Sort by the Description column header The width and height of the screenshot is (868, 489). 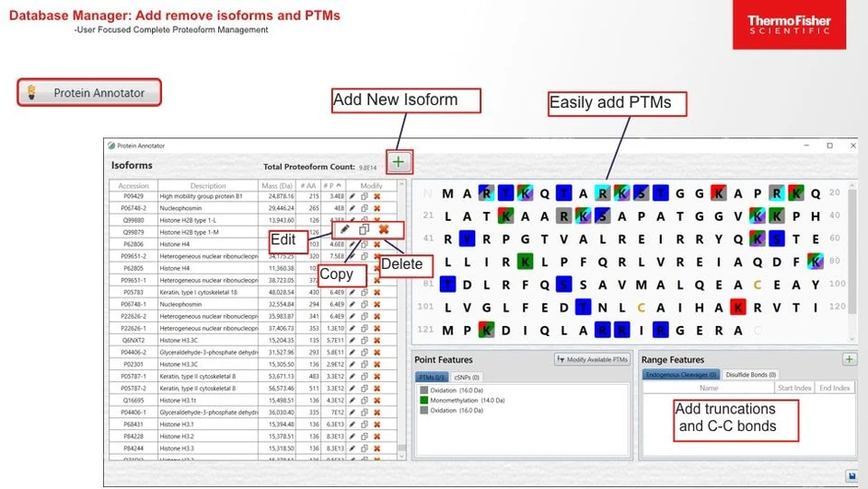[x=208, y=185]
